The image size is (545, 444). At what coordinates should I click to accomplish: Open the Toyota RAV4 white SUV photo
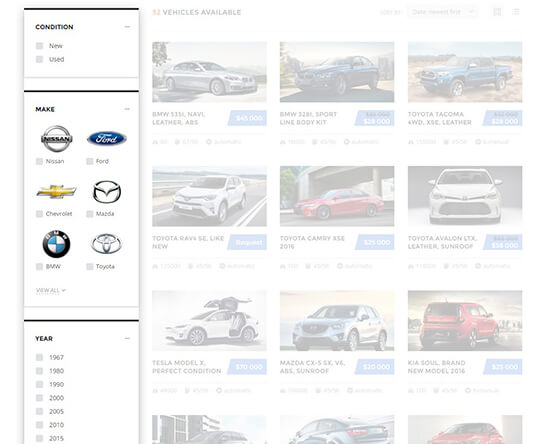pos(209,196)
